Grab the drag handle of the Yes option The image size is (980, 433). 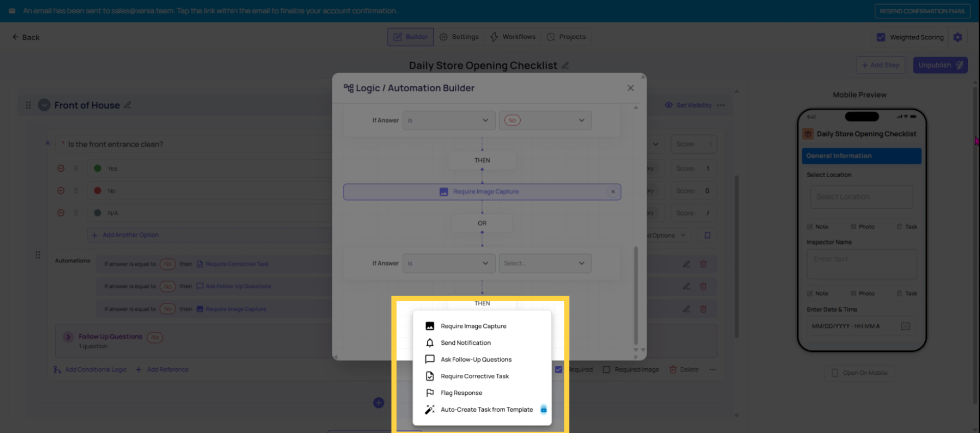[76, 169]
